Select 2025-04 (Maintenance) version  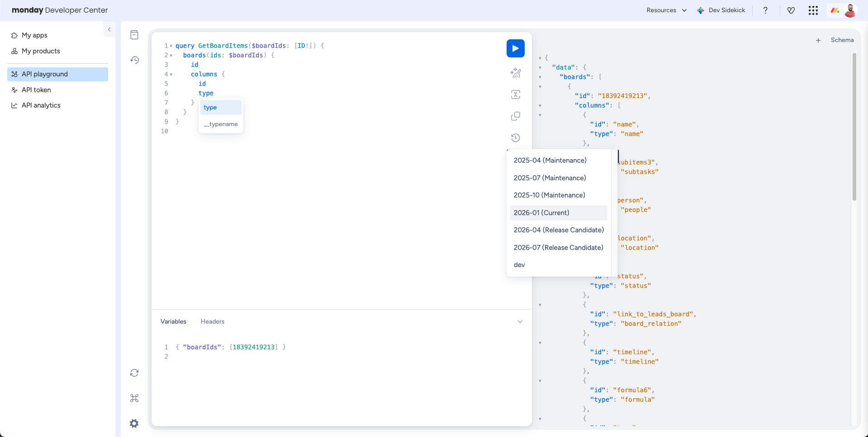(550, 160)
